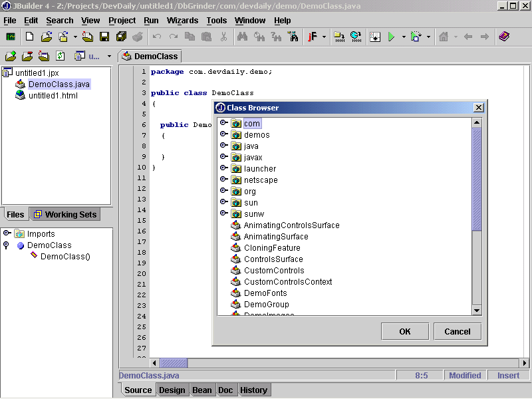Click the purple Help book icon
532x399 pixels.
[504, 37]
